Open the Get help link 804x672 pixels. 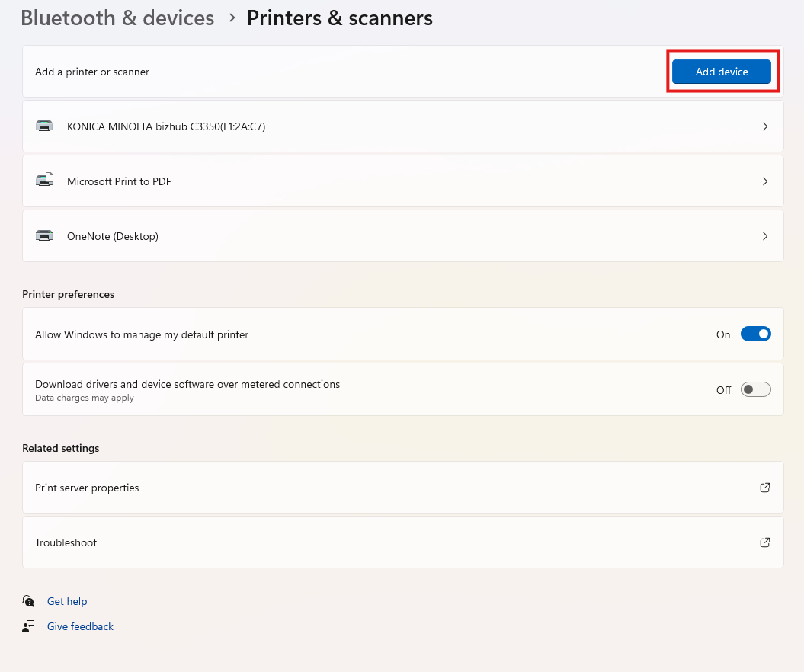pyautogui.click(x=67, y=601)
